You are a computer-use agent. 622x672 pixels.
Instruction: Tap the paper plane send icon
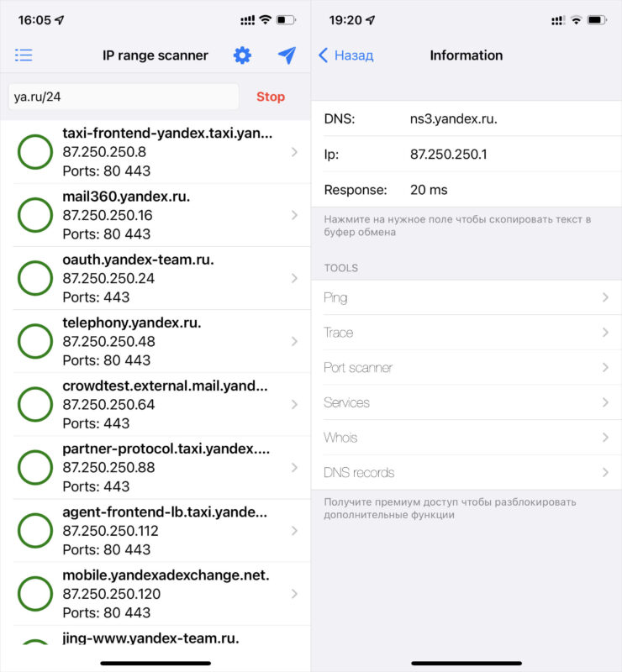[287, 55]
